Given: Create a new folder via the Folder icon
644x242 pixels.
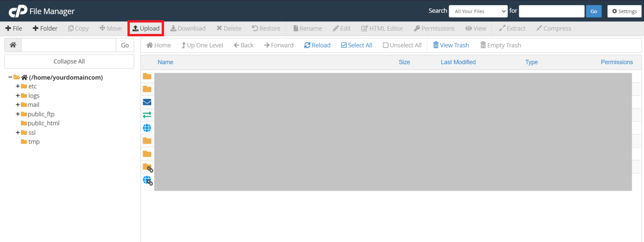Looking at the screenshot, I should pyautogui.click(x=45, y=28).
